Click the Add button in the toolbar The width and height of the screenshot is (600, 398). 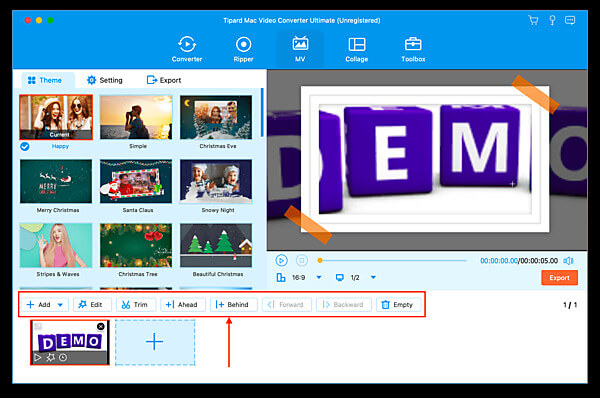coord(39,305)
